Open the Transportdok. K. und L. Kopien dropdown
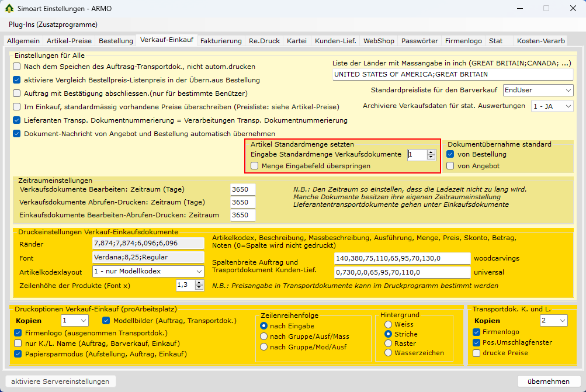This screenshot has height=392, width=586. click(x=554, y=321)
